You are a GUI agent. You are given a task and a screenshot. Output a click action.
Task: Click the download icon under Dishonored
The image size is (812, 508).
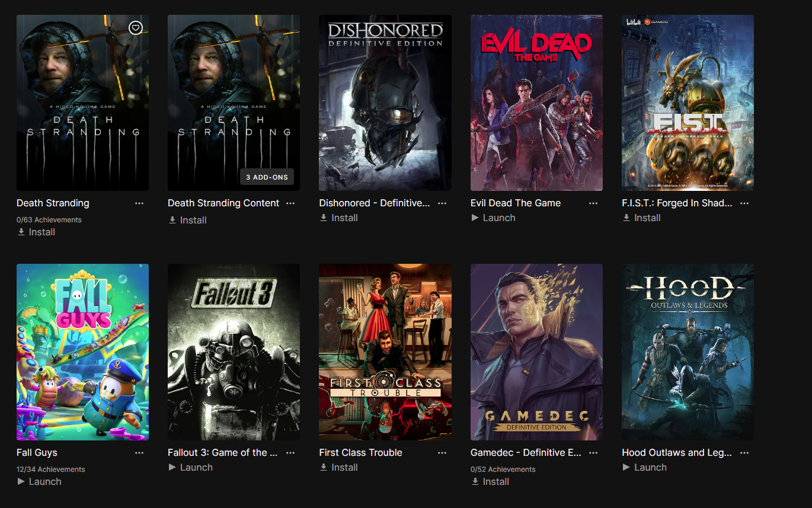pyautogui.click(x=324, y=218)
